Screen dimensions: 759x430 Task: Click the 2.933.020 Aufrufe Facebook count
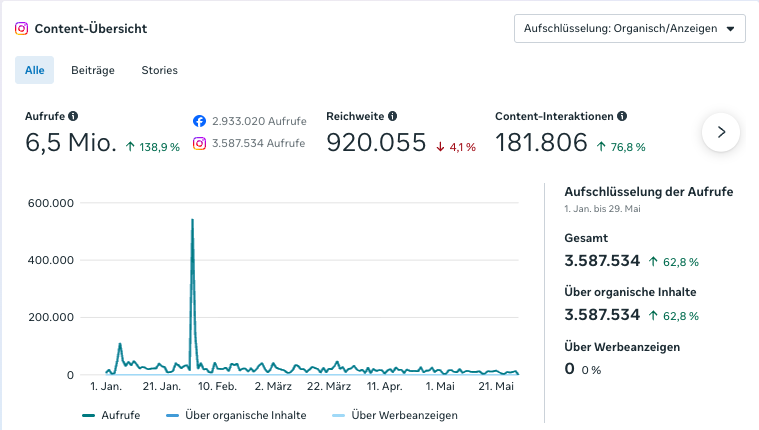[259, 121]
